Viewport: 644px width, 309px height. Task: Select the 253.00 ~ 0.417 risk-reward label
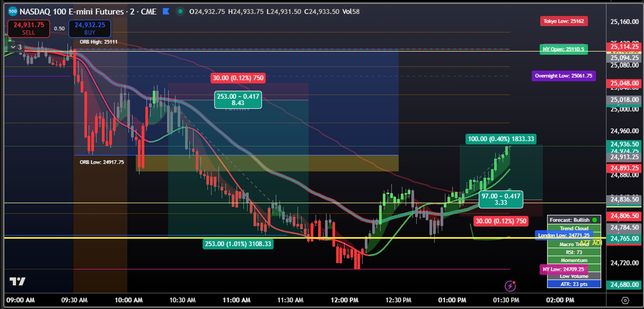(238, 100)
